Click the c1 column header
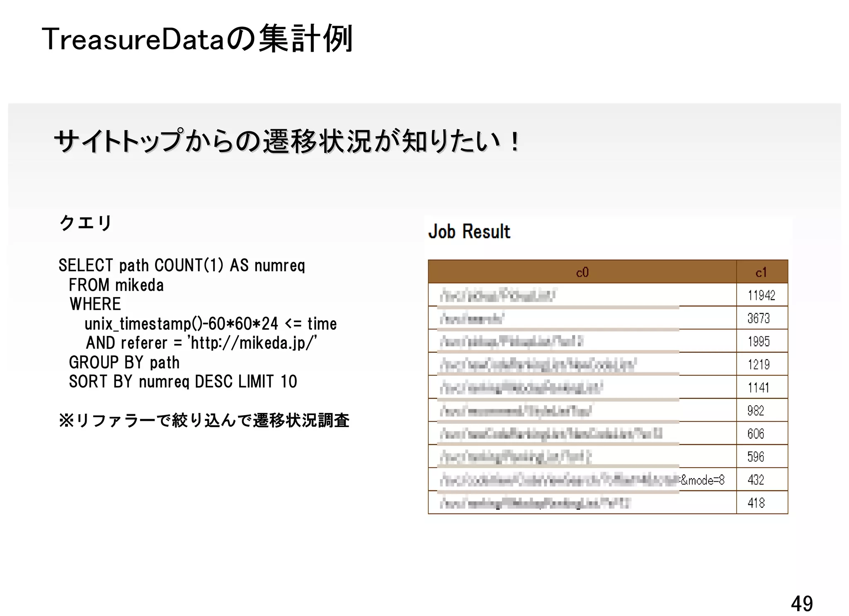Viewport: 849px width, 616px height. [x=762, y=272]
